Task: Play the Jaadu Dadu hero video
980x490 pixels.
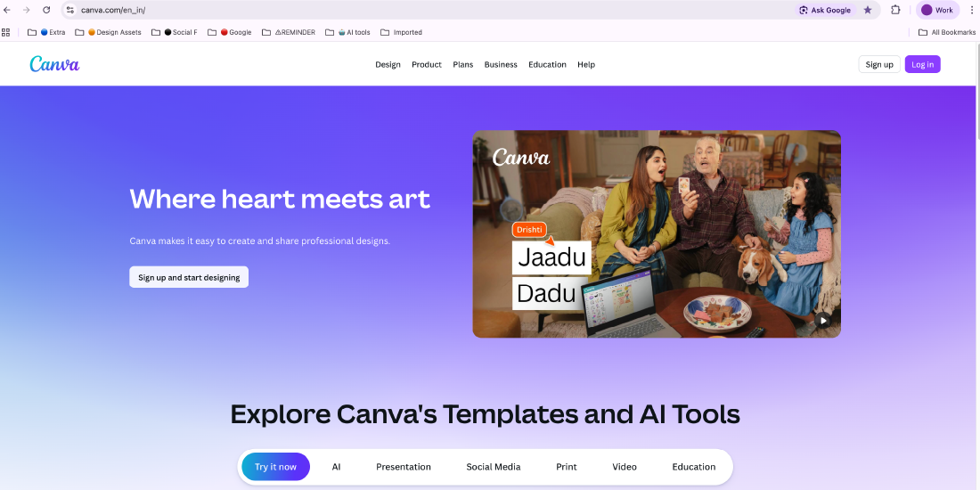Action: click(x=823, y=321)
